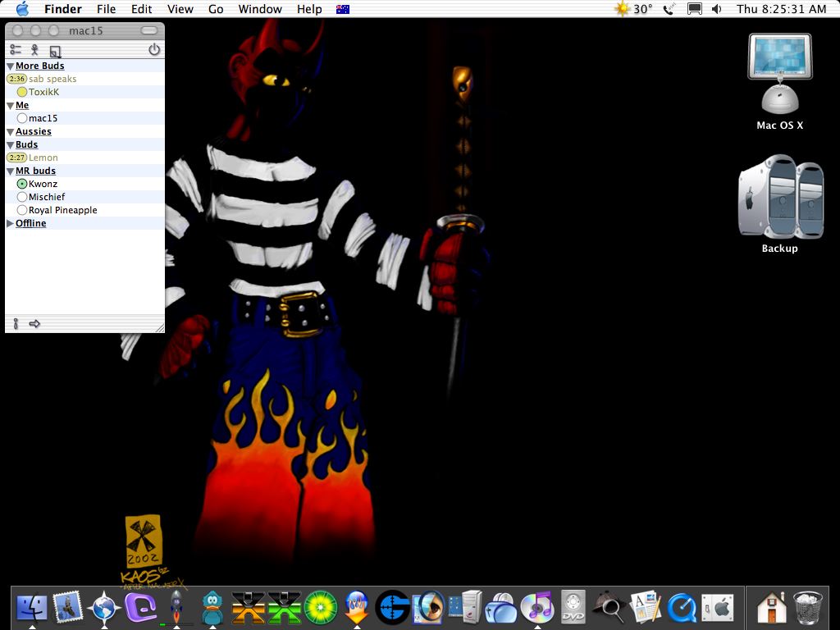Click the info i icon in mac15 footer
840x630 pixels.
click(16, 323)
